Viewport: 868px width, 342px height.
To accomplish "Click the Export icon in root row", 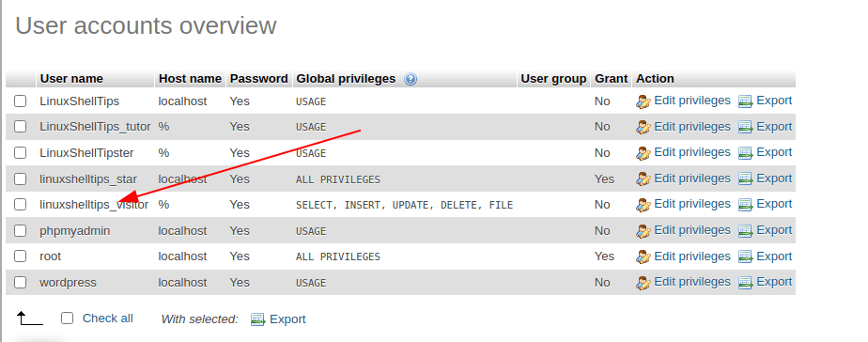I will coord(746,256).
